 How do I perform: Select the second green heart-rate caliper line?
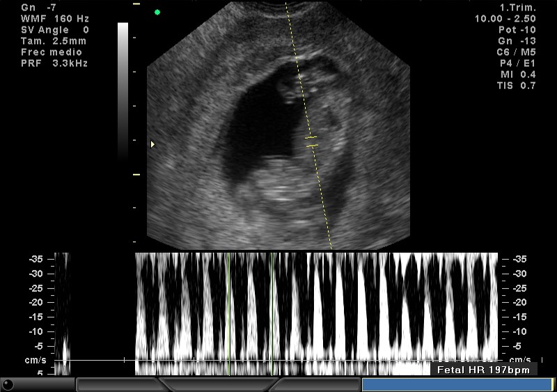point(272,306)
